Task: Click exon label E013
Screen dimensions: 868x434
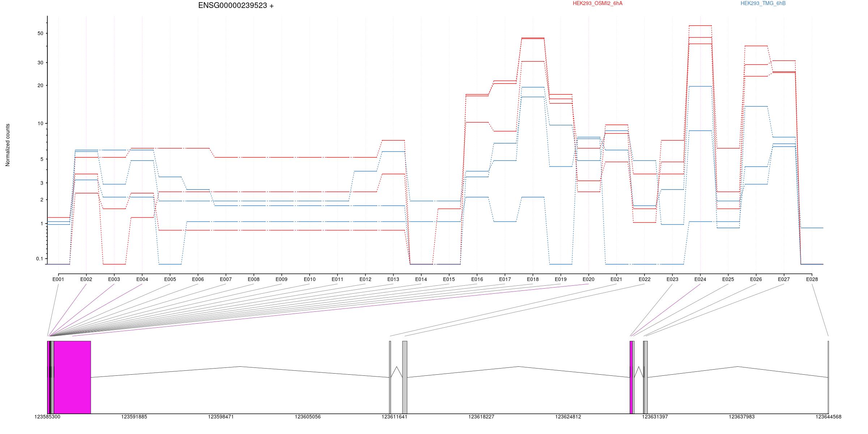Action: click(x=393, y=279)
